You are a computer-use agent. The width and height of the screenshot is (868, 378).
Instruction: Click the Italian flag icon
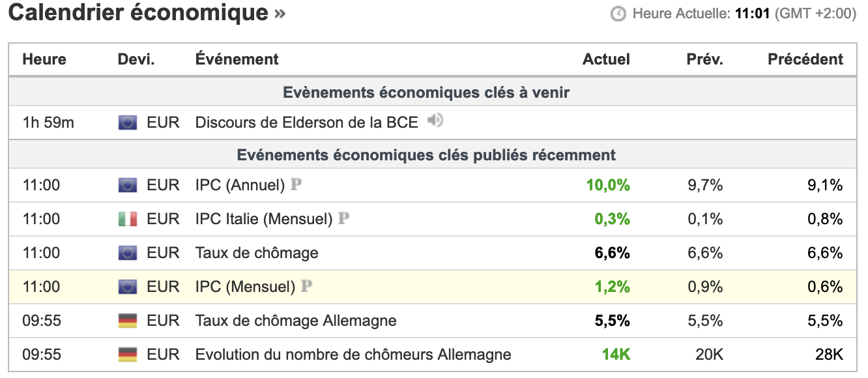128,220
